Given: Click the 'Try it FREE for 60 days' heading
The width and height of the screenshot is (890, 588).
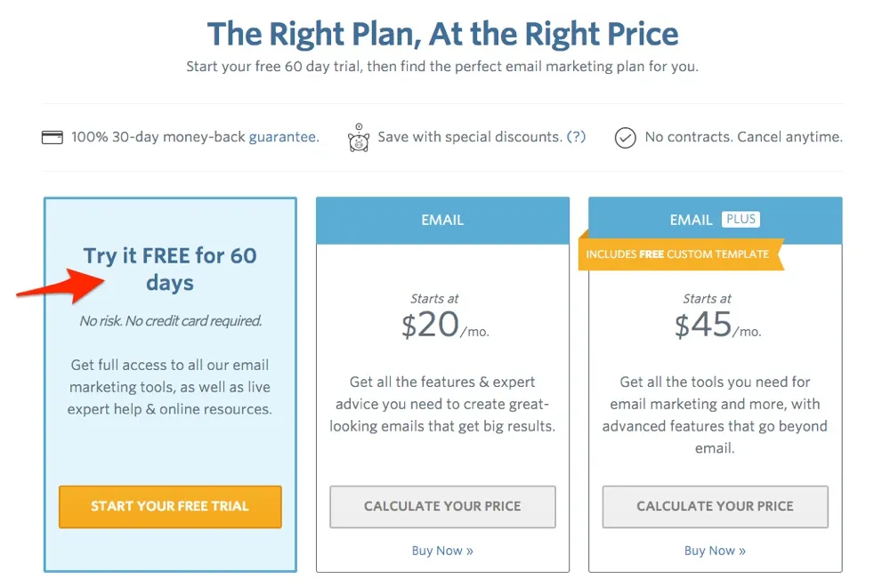Looking at the screenshot, I should point(169,269).
